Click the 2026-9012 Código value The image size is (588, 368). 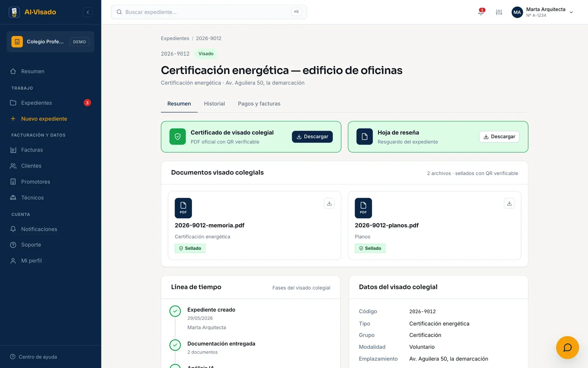422,311
